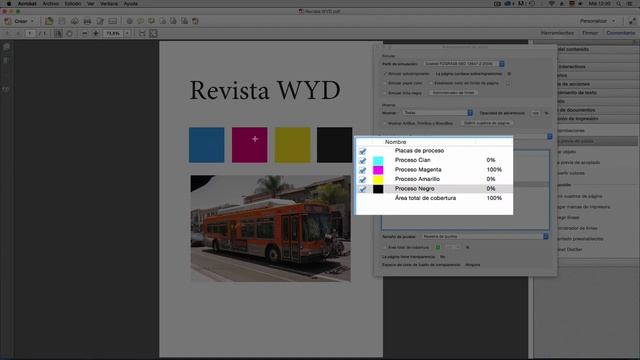Click the green coverage warning color swatch
640x360 pixels.
pos(438,247)
